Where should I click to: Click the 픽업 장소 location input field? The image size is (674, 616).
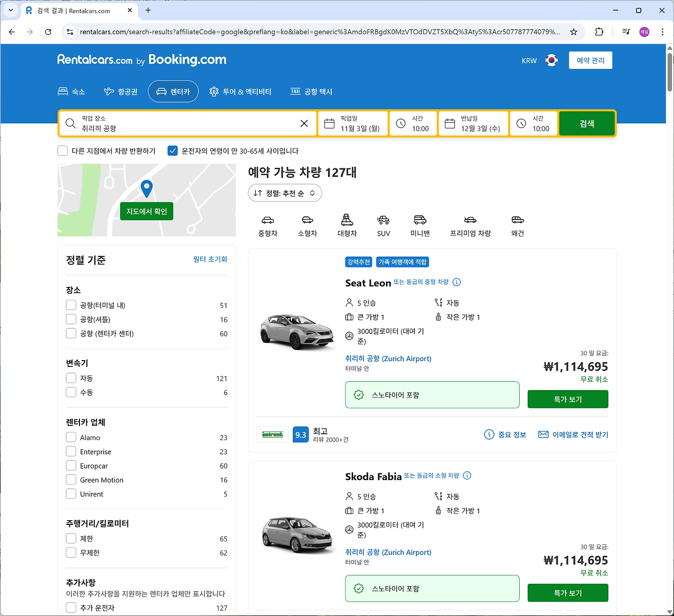[x=188, y=123]
